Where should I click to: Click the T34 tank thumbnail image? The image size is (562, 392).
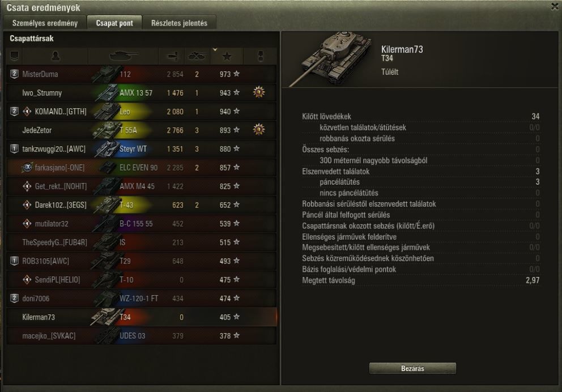[331, 59]
